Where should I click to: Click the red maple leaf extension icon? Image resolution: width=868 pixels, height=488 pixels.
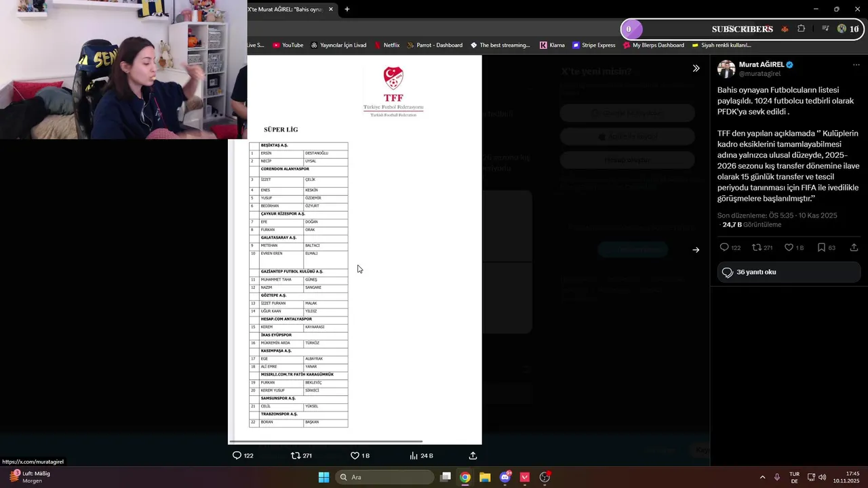click(x=785, y=29)
